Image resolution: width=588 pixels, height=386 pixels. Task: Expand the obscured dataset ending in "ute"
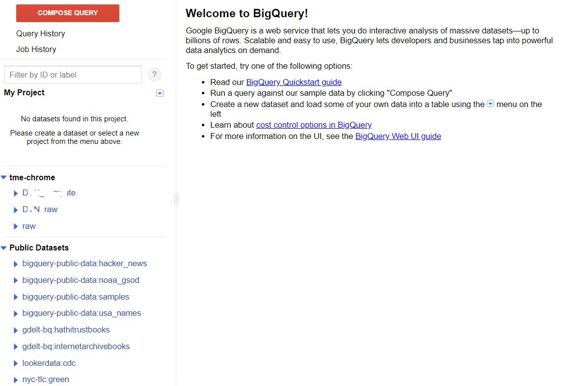[15, 193]
